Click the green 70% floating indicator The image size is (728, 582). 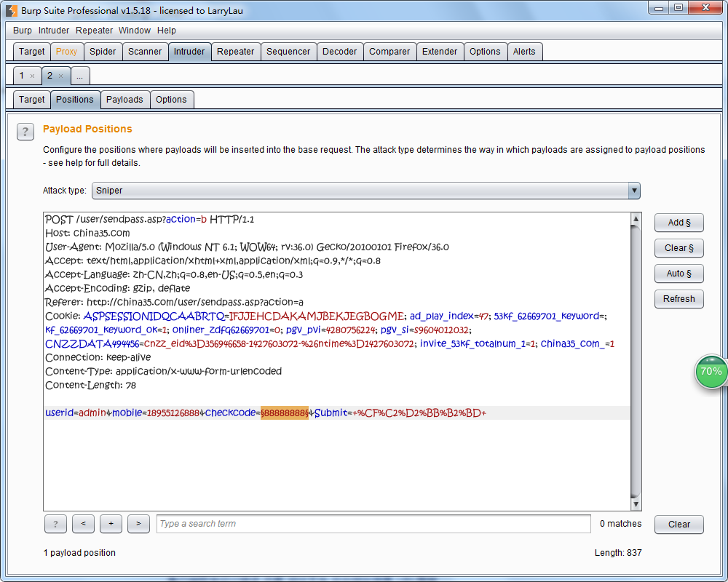coord(711,372)
